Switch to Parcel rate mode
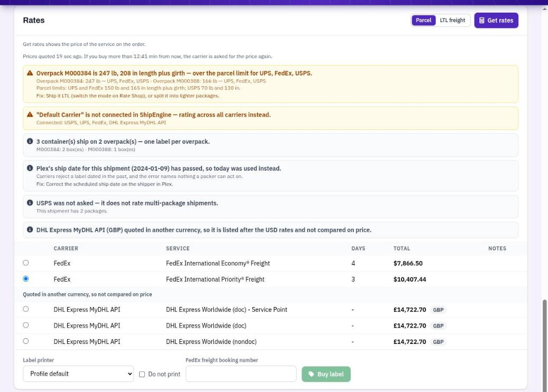Image resolution: width=548 pixels, height=392 pixels. 423,20
